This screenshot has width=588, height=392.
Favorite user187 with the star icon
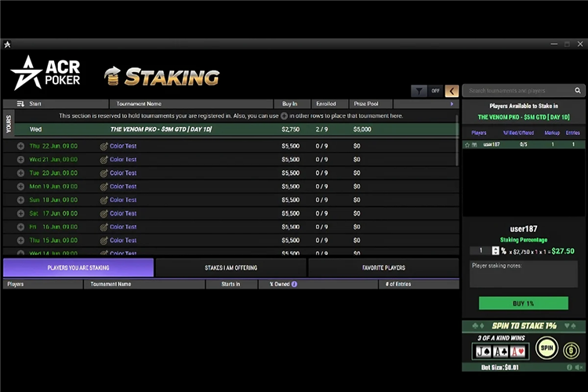pyautogui.click(x=467, y=145)
